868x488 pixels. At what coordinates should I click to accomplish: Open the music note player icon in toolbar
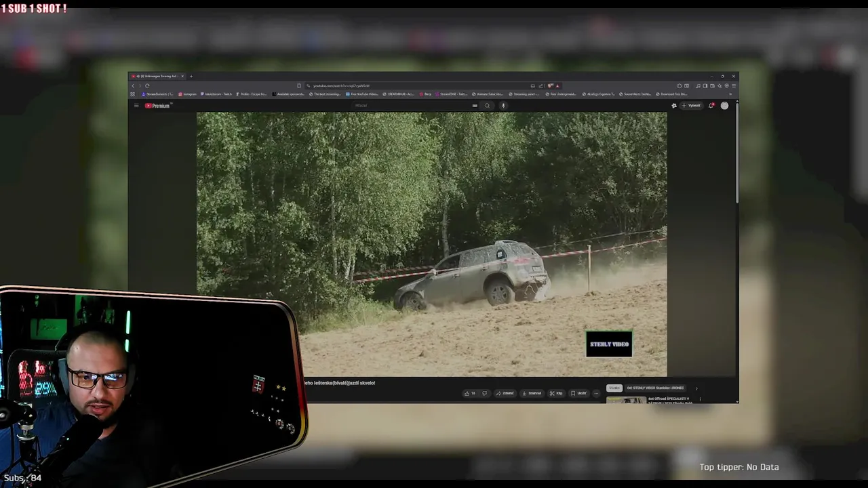pyautogui.click(x=698, y=86)
